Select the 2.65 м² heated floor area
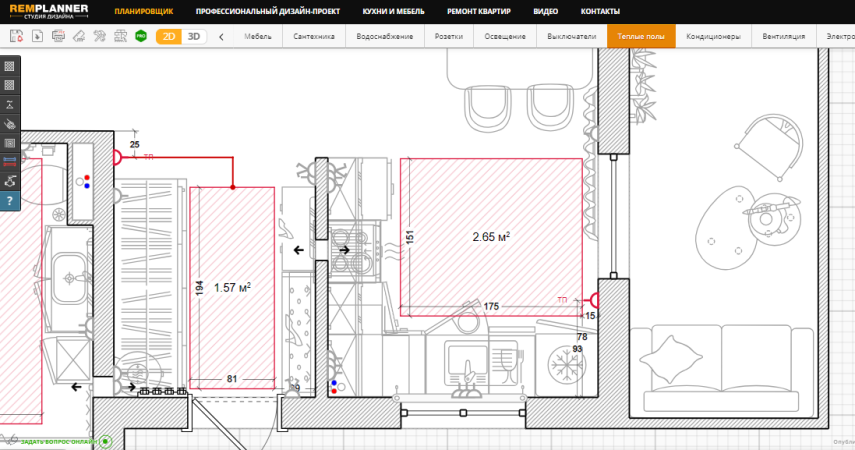Viewport: 855px width, 450px height. [x=490, y=237]
